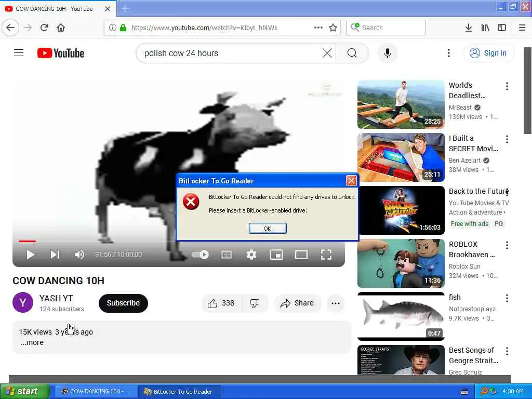Open Firefox downloads arrow

469,28
